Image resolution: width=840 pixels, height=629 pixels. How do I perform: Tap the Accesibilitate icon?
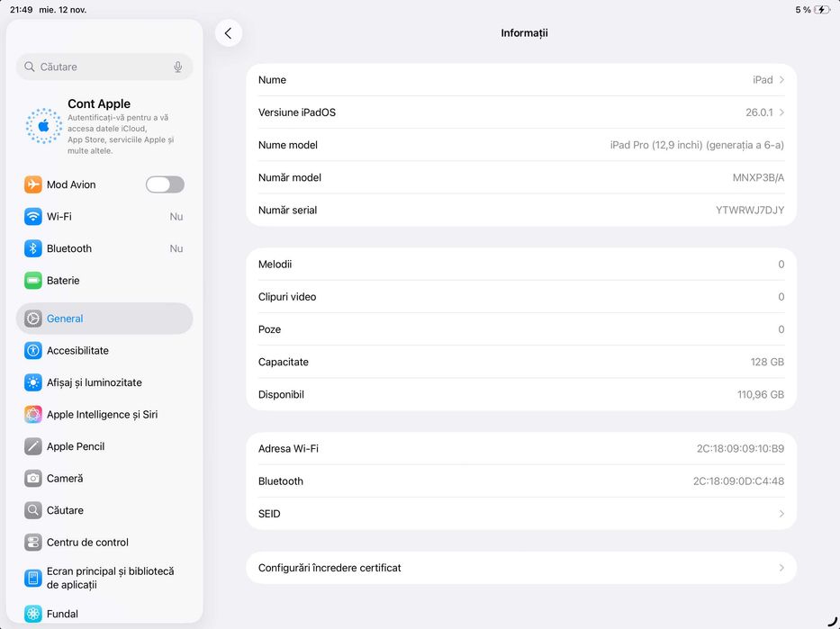[x=32, y=351]
